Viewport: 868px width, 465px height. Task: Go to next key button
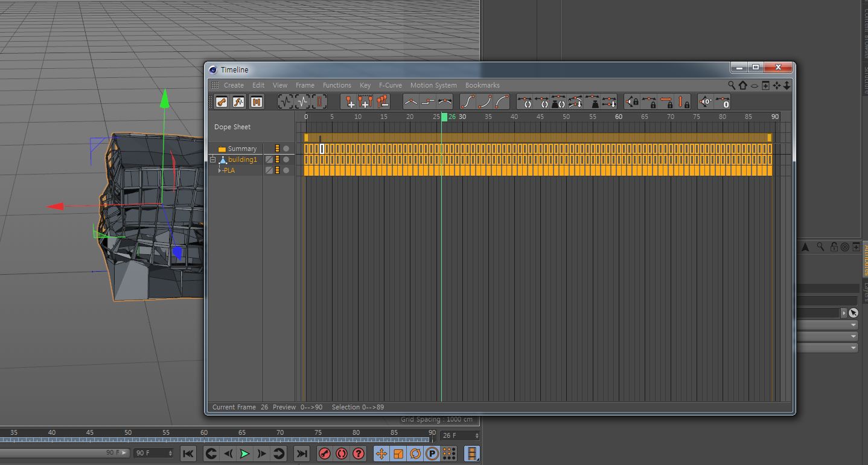[x=278, y=454]
